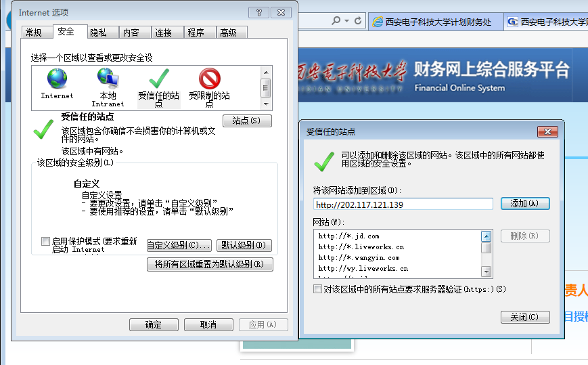Screen dimensions: 588x365
Task: Open the 高级 tab
Action: [x=228, y=33]
